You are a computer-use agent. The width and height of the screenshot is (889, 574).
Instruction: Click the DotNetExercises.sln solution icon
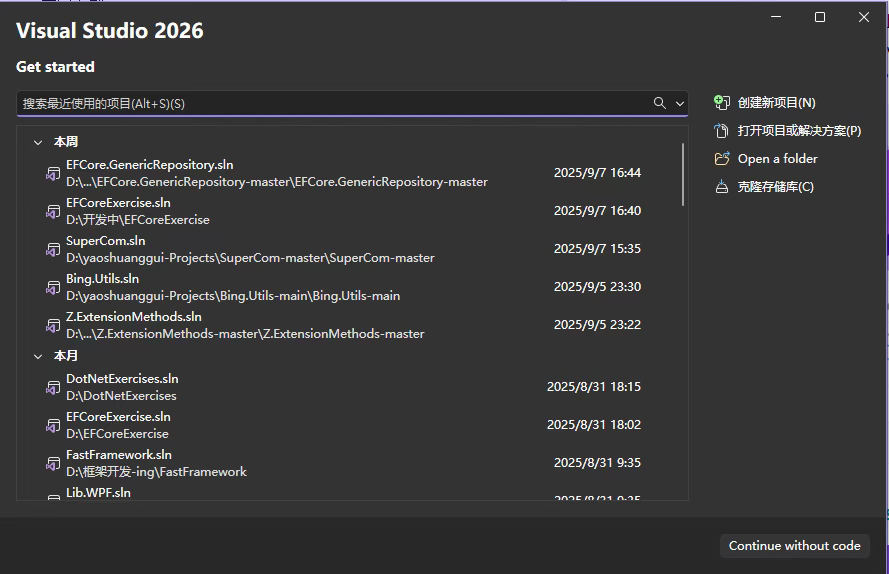[53, 387]
